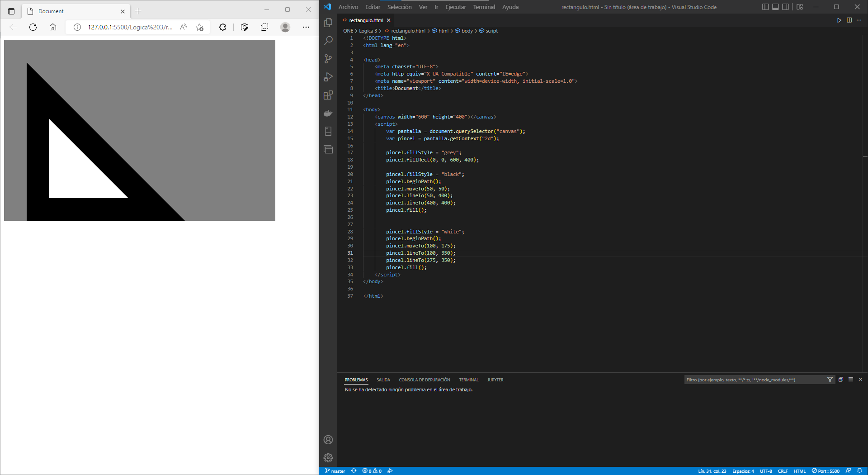The width and height of the screenshot is (868, 475).
Task: Refresh the page in Edge browser
Action: pos(33,27)
